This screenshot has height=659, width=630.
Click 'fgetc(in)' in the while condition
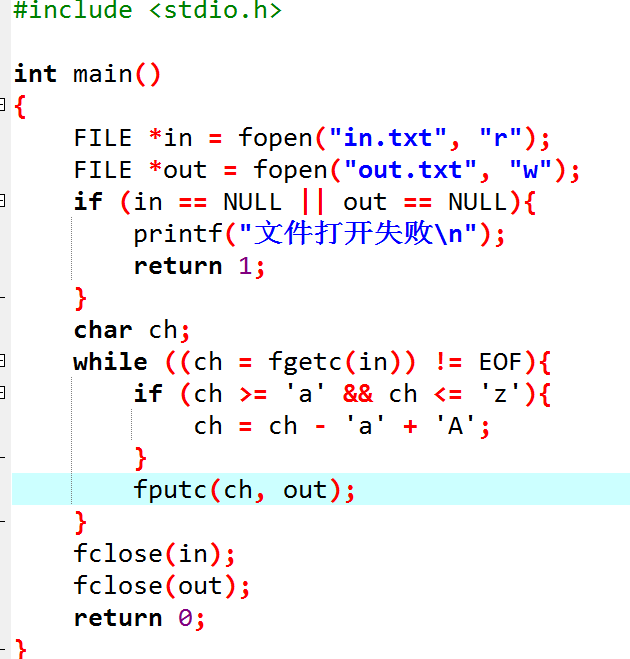tap(336, 362)
